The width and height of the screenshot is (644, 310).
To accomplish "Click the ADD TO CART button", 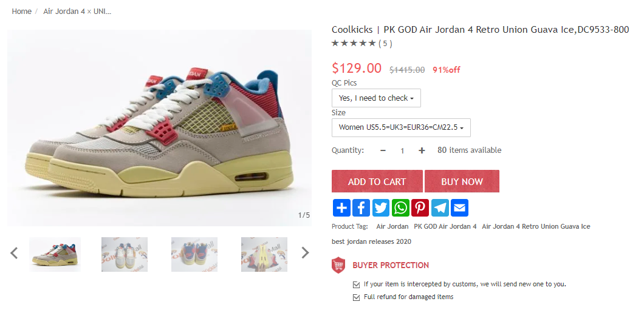I will [377, 181].
